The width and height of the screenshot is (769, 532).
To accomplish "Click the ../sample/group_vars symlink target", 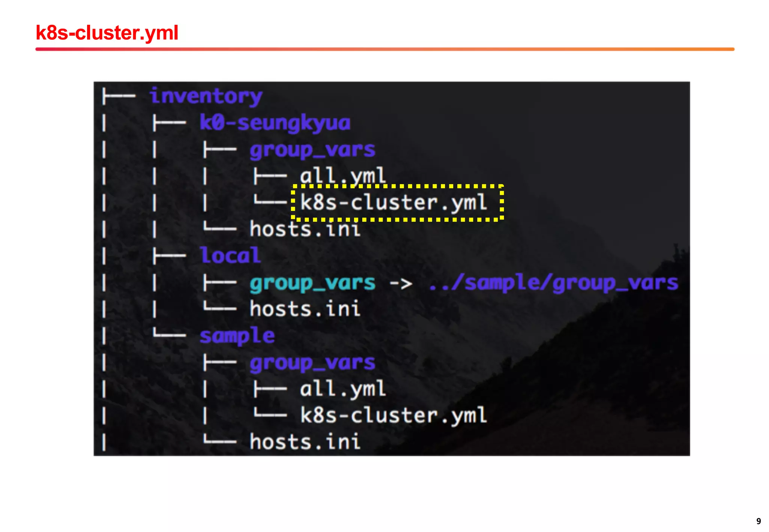I will (x=553, y=283).
